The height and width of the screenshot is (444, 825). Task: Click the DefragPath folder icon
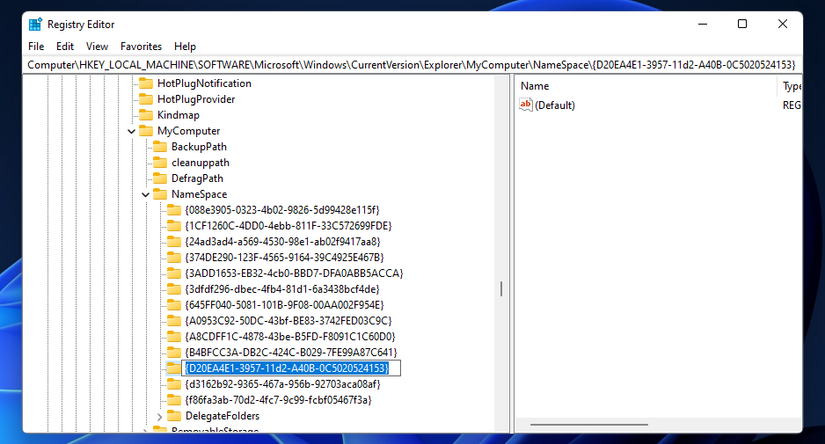tap(160, 178)
